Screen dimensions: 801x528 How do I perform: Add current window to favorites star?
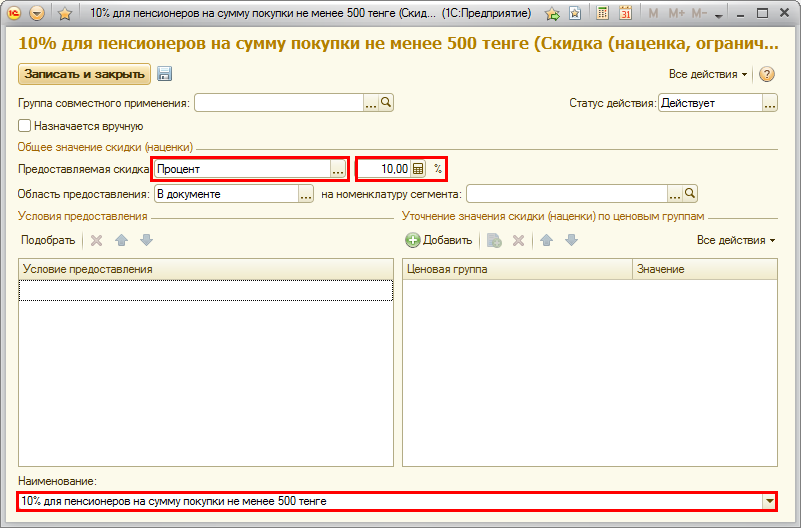pos(64,14)
